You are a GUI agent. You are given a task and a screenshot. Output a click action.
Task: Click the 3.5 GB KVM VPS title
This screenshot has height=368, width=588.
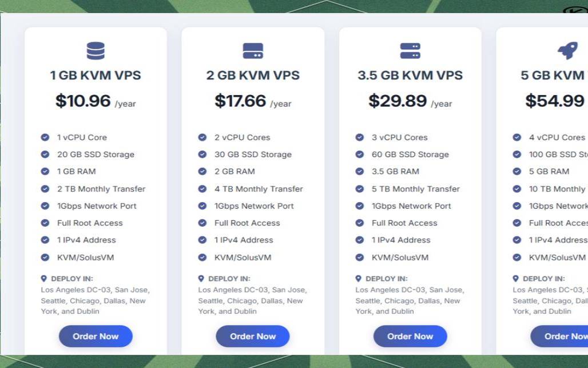click(x=410, y=75)
